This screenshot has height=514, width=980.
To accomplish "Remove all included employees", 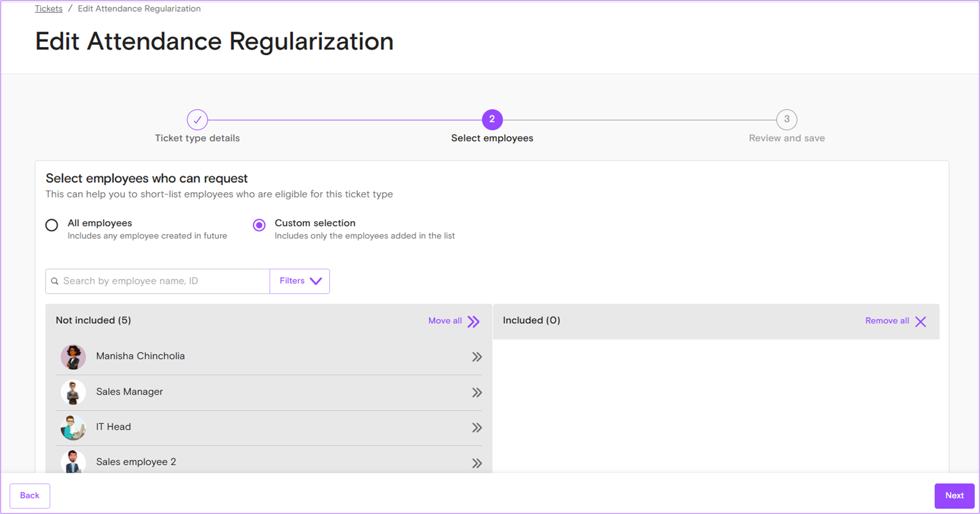I will 895,321.
